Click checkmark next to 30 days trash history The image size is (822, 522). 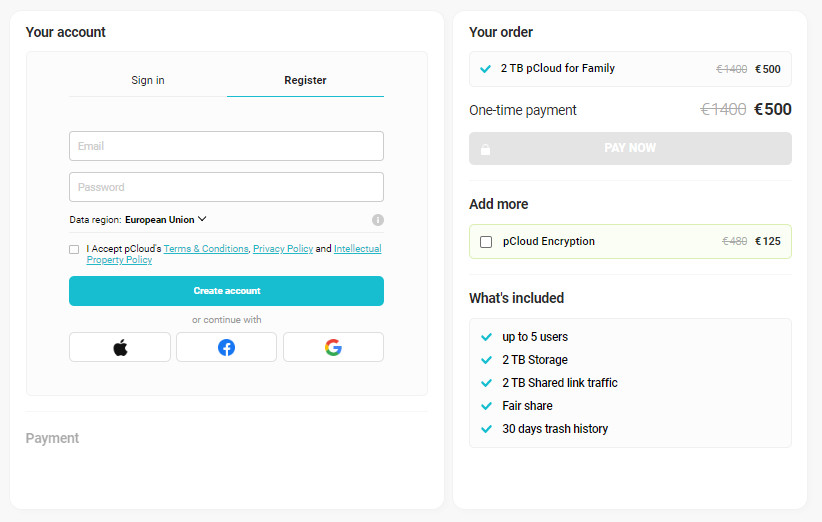pyautogui.click(x=486, y=429)
